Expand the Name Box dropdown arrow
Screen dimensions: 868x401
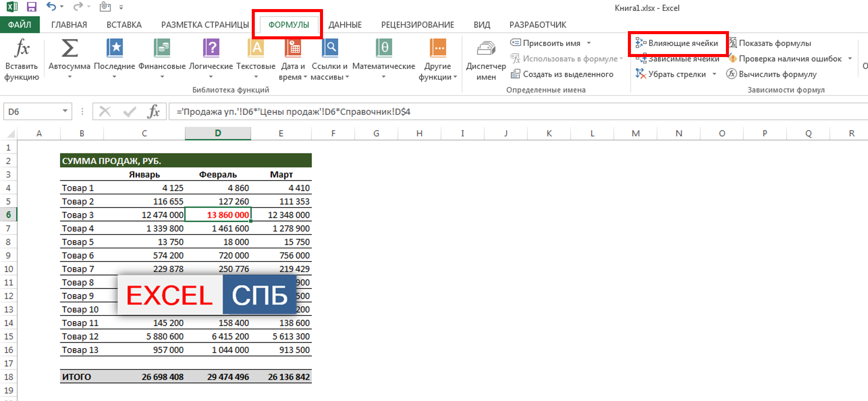(x=65, y=111)
